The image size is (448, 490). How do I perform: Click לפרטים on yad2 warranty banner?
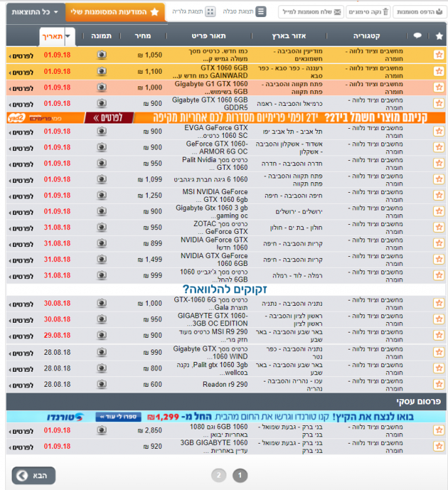(x=108, y=118)
